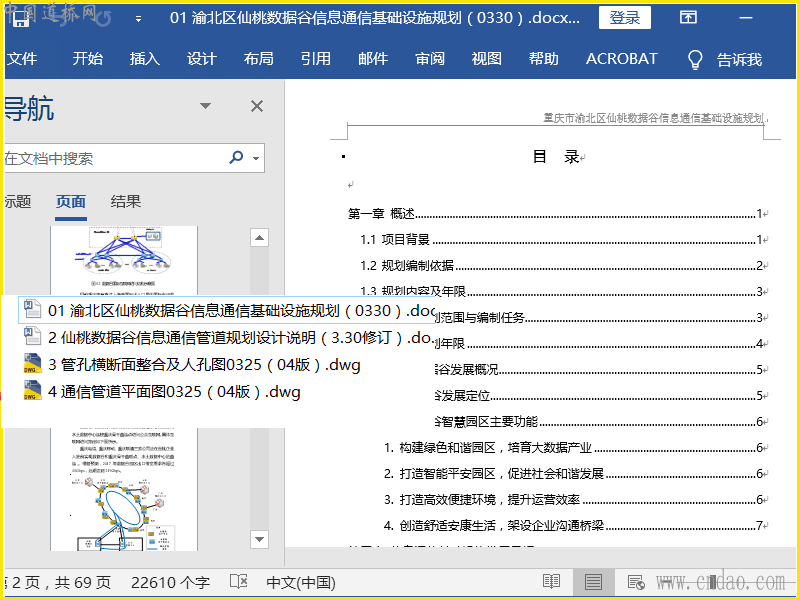
Task: Switch to the 插入 ribbon tab
Action: point(144,59)
